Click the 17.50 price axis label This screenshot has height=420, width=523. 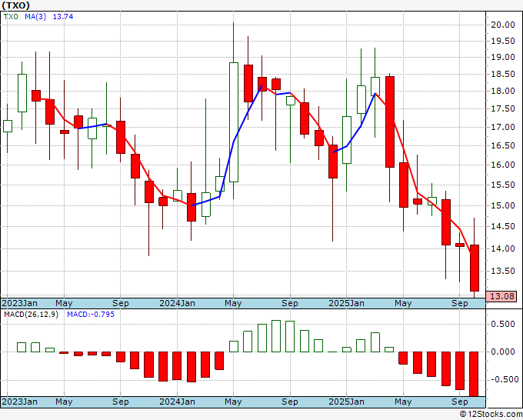click(x=503, y=109)
